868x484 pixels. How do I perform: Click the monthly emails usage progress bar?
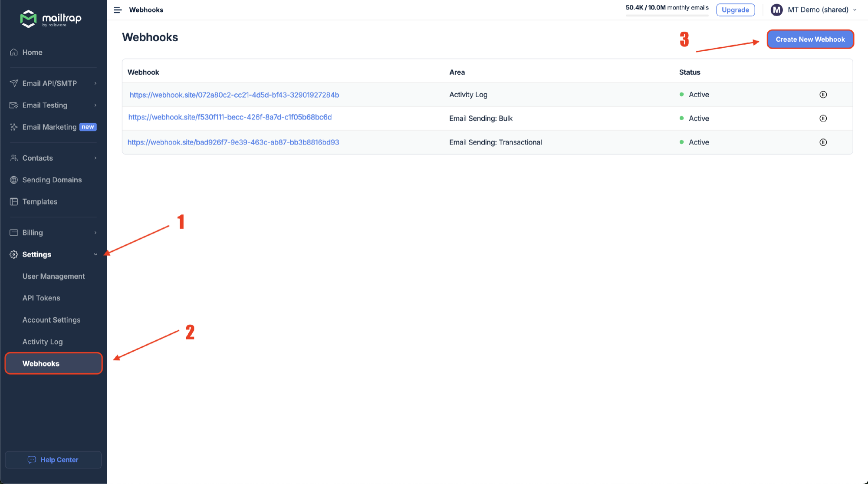[x=667, y=16]
